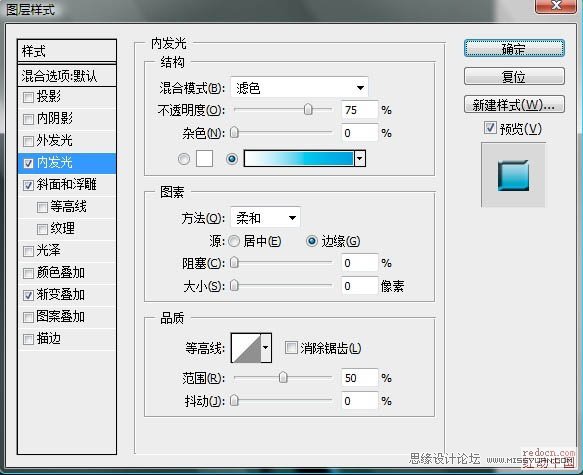This screenshot has height=475, width=583.
Task: Select the 居中(E) source radio button
Action: point(234,241)
